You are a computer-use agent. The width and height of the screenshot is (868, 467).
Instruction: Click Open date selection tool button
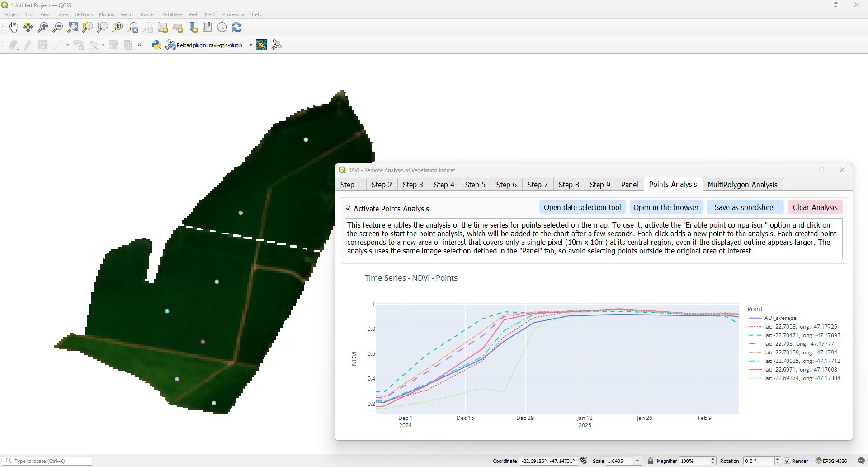(x=582, y=207)
